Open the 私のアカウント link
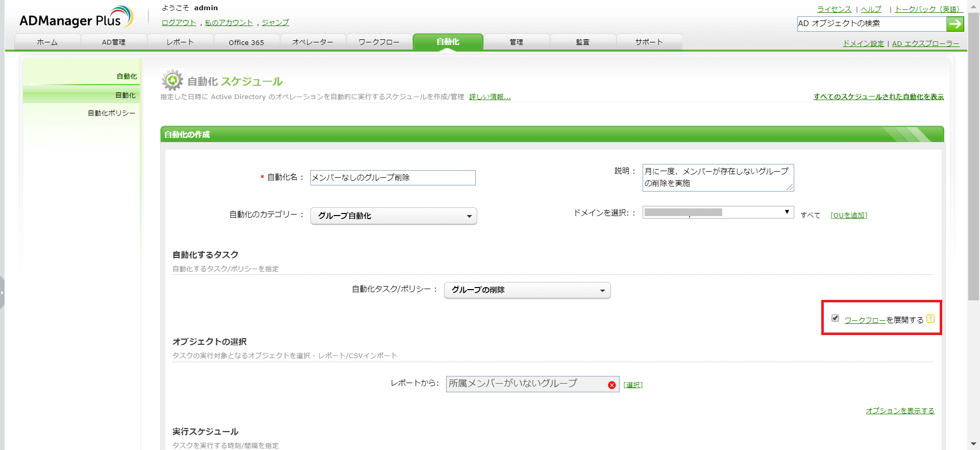980x450 pixels. (x=229, y=22)
